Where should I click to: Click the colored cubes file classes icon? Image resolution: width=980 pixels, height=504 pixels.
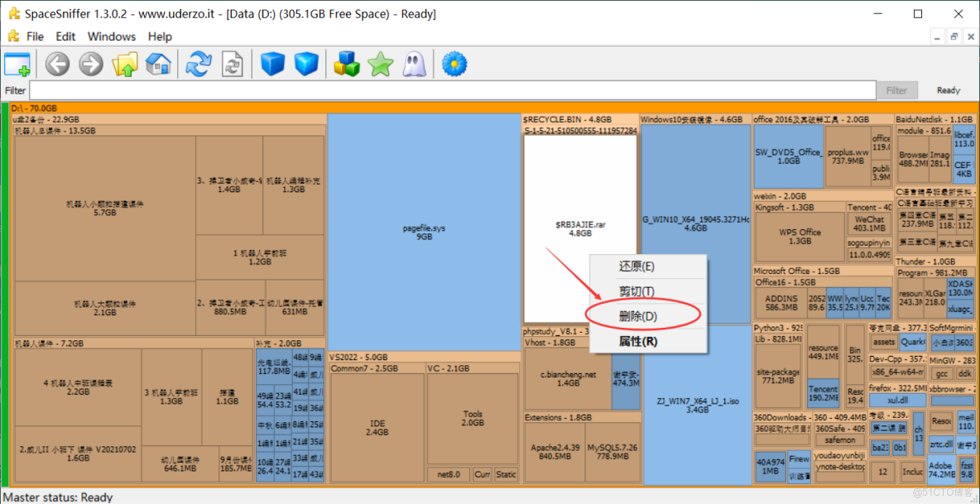347,64
